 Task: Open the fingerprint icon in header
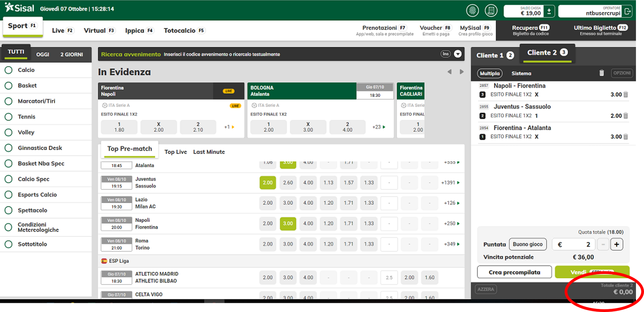pos(472,11)
